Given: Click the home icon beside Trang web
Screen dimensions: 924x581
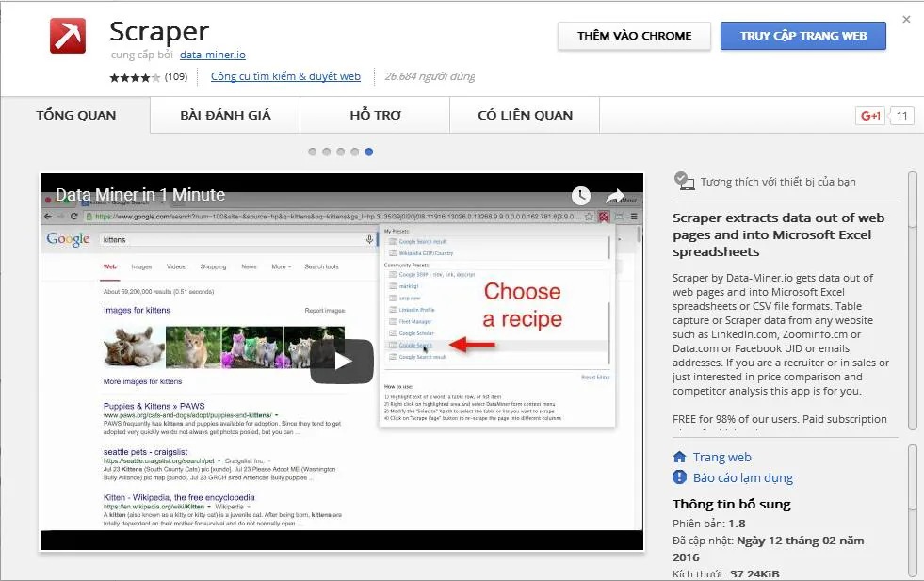Looking at the screenshot, I should [679, 457].
